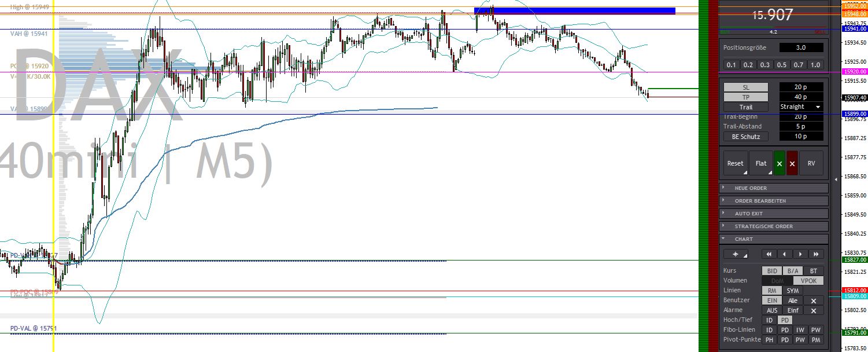Viewport: 868px width, 352px height.
Task: Collapse the CHART section
Action: click(774, 239)
